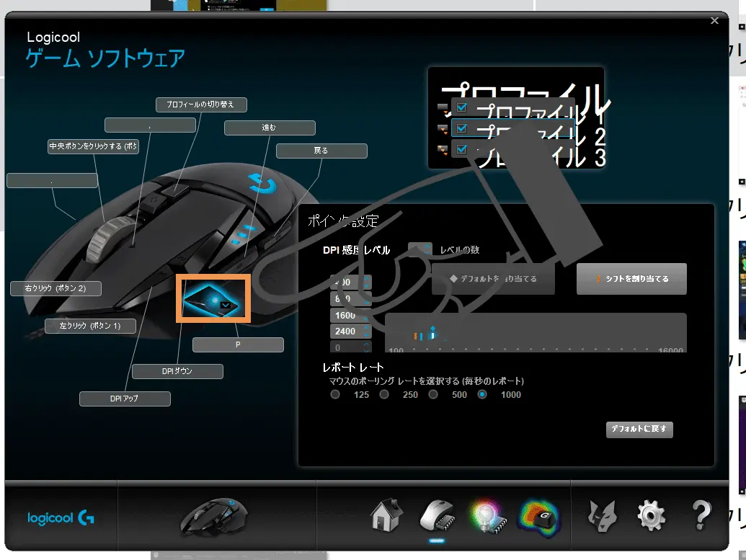Click the DPI level slider marker
The image size is (746, 560).
pyautogui.click(x=432, y=332)
